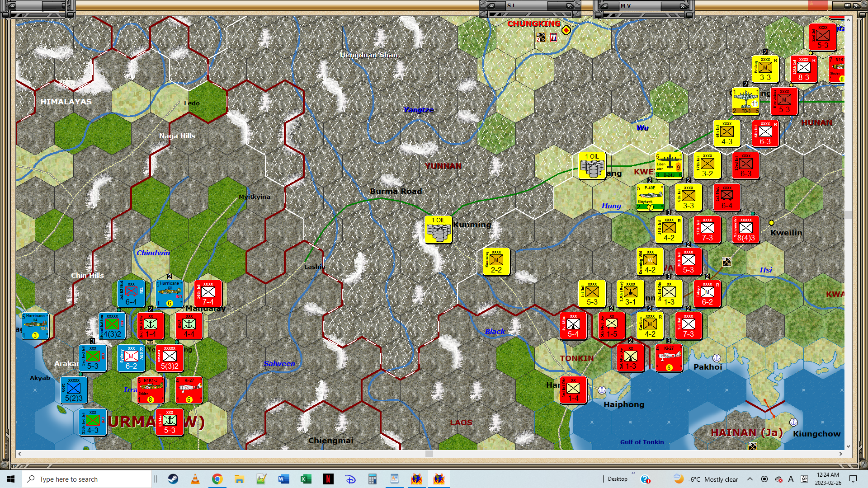This screenshot has height=488, width=868.
Task: Select the red 7-4 unit at Mandalay
Action: [x=208, y=294]
